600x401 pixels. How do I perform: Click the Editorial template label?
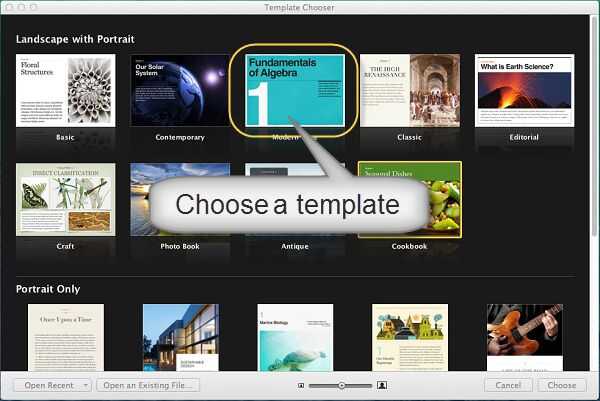[x=524, y=137]
